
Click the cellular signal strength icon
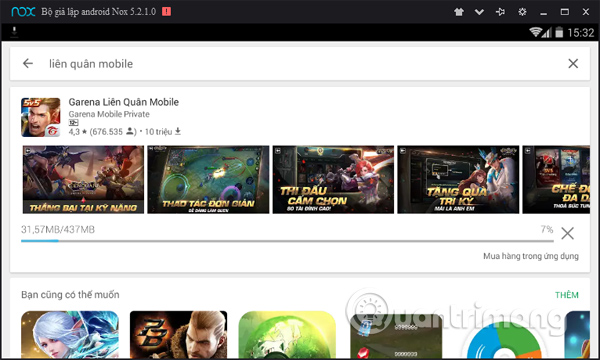[547, 33]
